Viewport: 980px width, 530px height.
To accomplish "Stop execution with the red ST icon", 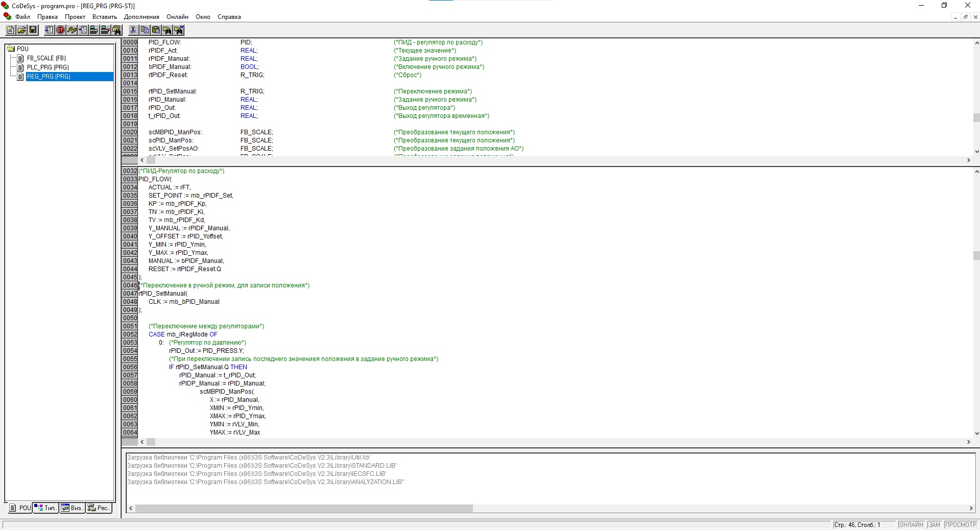I will tap(60, 30).
